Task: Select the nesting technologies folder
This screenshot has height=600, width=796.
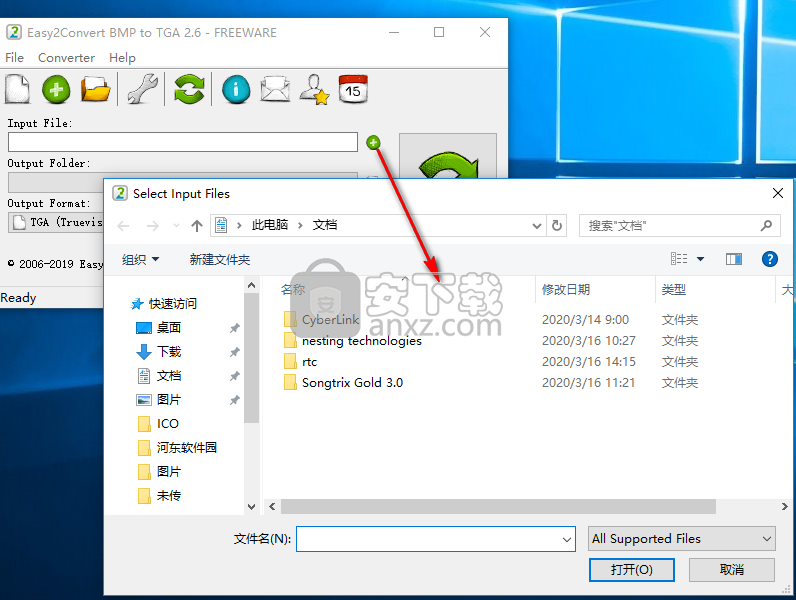Action: pos(361,341)
